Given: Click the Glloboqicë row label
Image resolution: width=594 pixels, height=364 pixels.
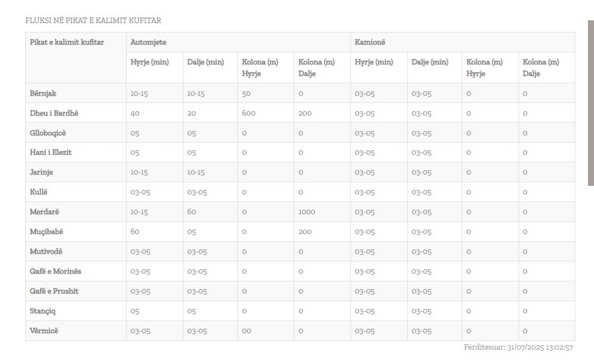Looking at the screenshot, I should [47, 133].
